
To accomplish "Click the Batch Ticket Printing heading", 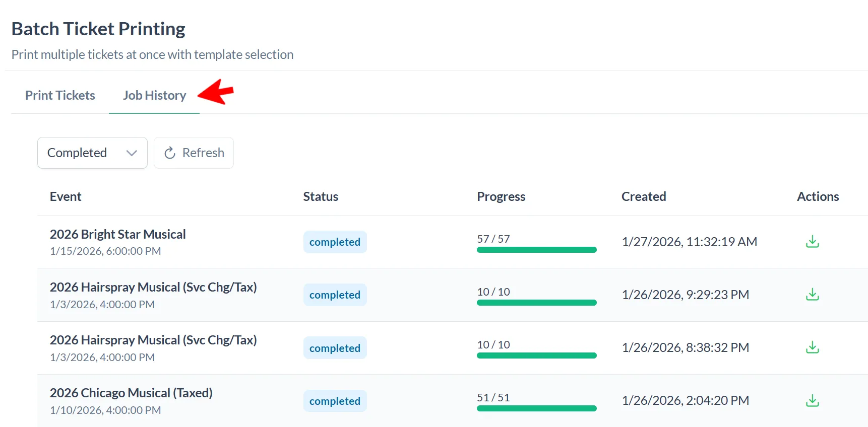I will tap(98, 29).
